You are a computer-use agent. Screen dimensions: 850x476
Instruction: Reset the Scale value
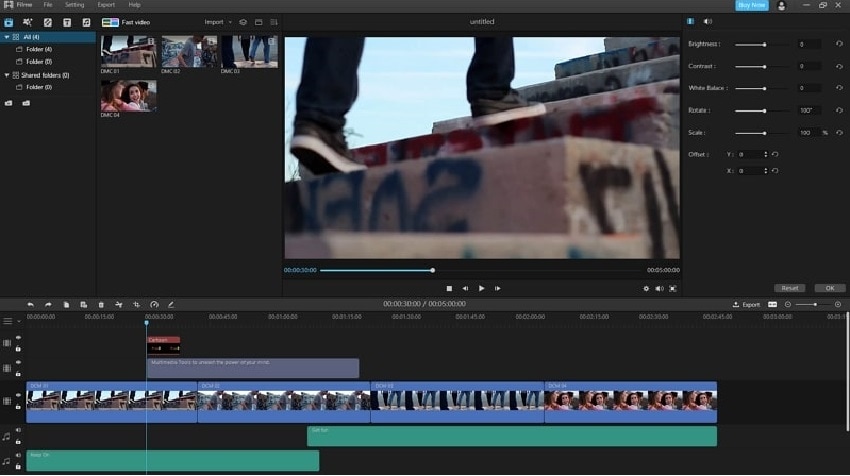(839, 132)
